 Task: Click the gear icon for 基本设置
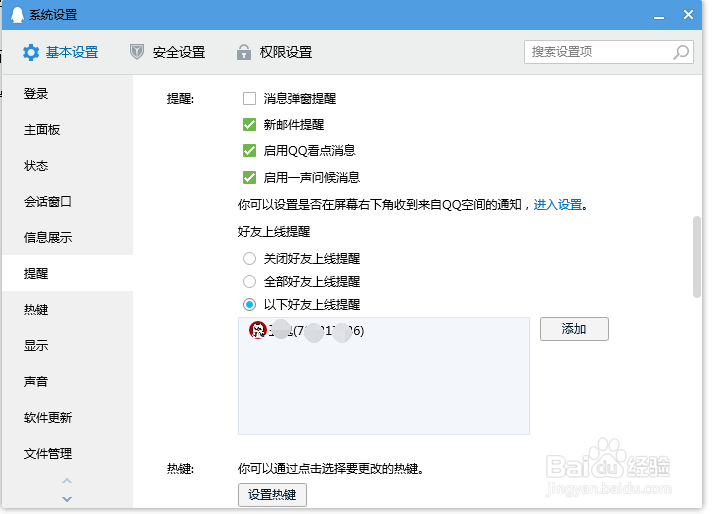point(31,53)
